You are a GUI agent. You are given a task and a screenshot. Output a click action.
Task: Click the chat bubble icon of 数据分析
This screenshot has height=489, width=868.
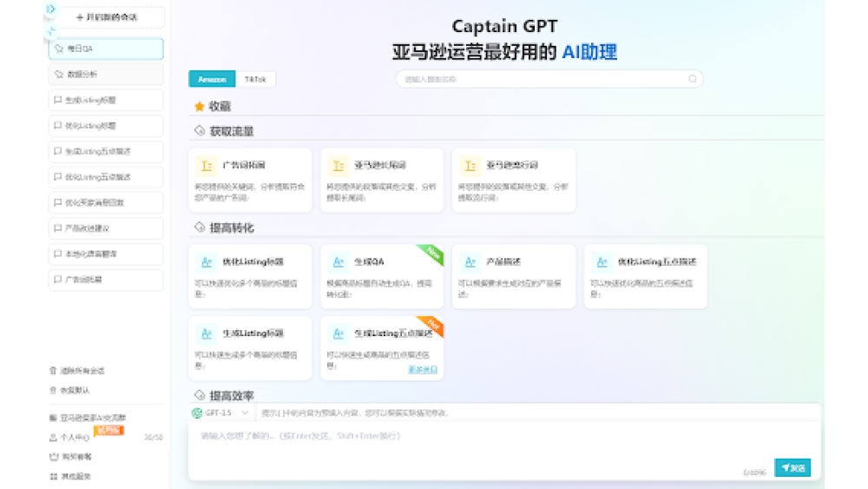point(59,74)
